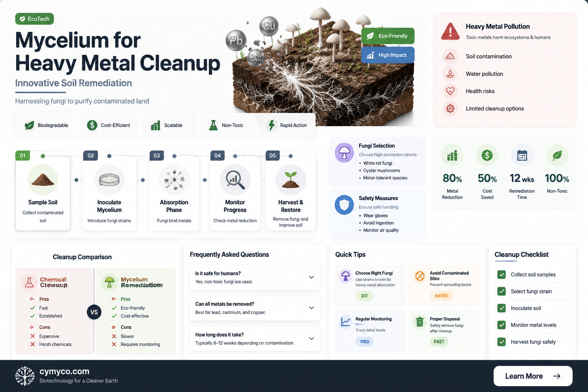This screenshot has width=588, height=392.
Task: Click the Chemical Cleanup flask icon
Action: click(x=29, y=283)
